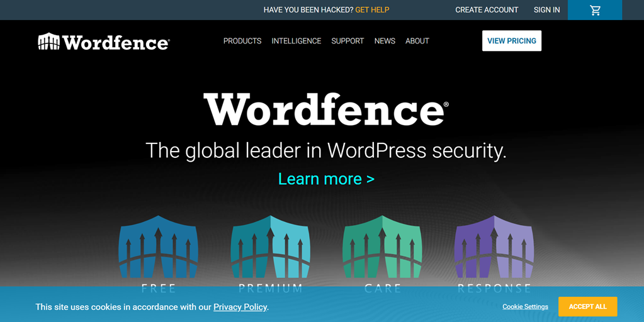Open the shopping cart icon
The image size is (644, 322).
(x=595, y=10)
